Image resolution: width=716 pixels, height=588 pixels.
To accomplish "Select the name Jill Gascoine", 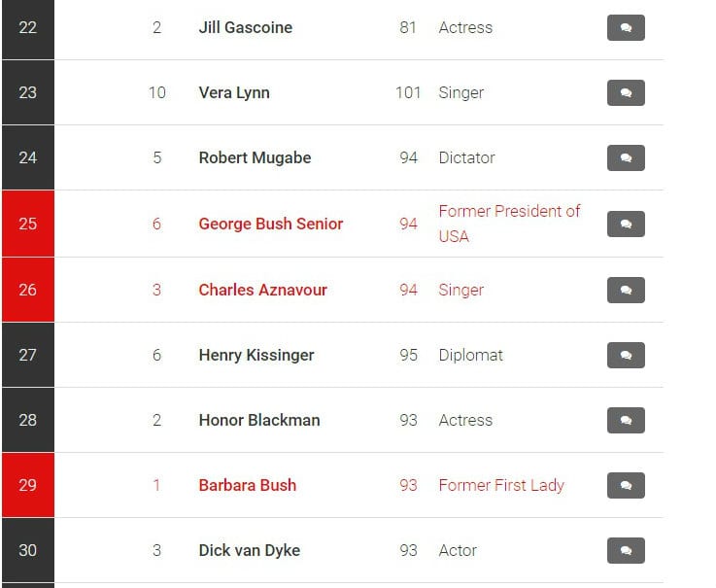I will coord(246,27).
